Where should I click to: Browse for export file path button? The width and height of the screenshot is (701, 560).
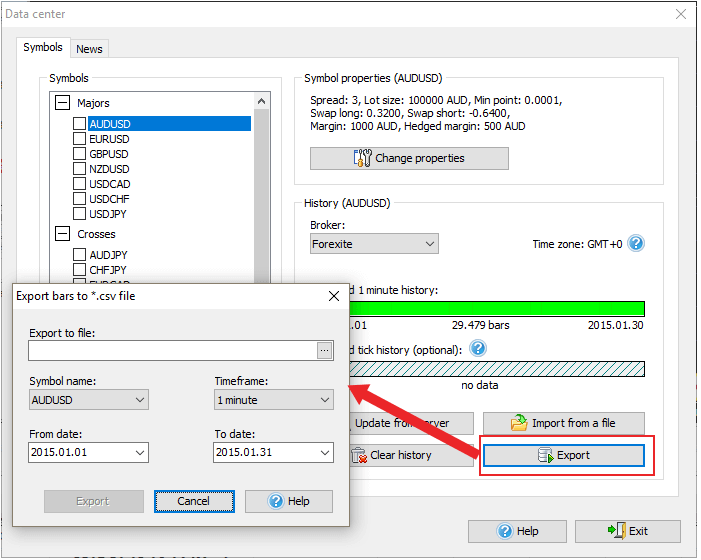tap(324, 350)
